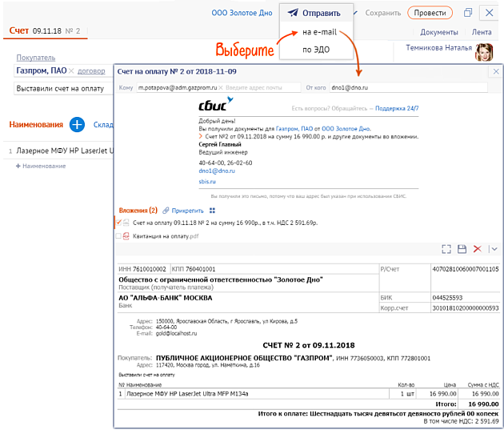Click the 'От кого' sender field
The width and height of the screenshot is (504, 430).
coord(408,87)
